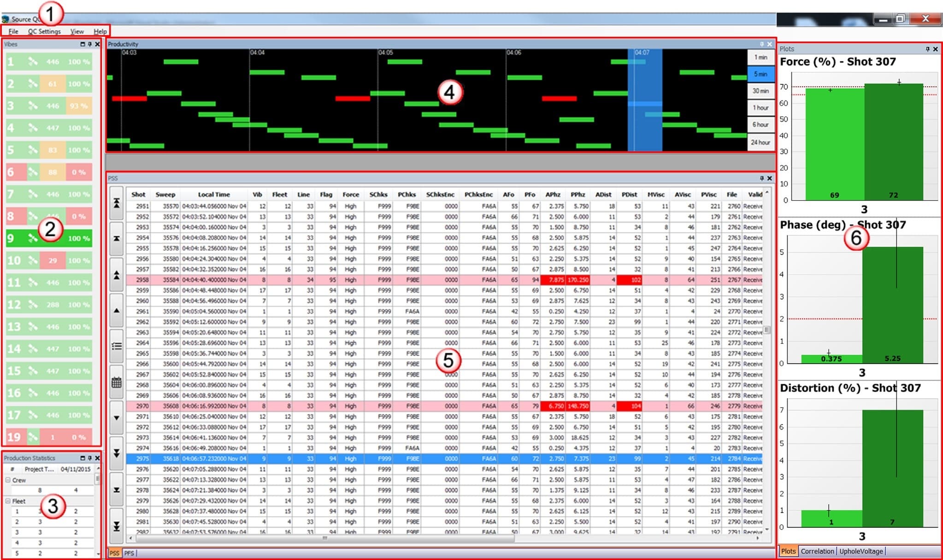
Task: Jump to first record with topmost arrow button
Action: (116, 203)
